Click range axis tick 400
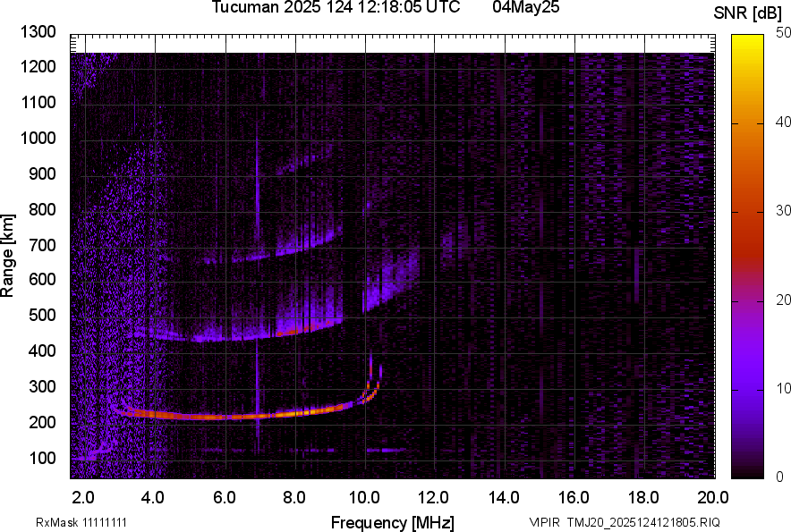 tap(42, 350)
